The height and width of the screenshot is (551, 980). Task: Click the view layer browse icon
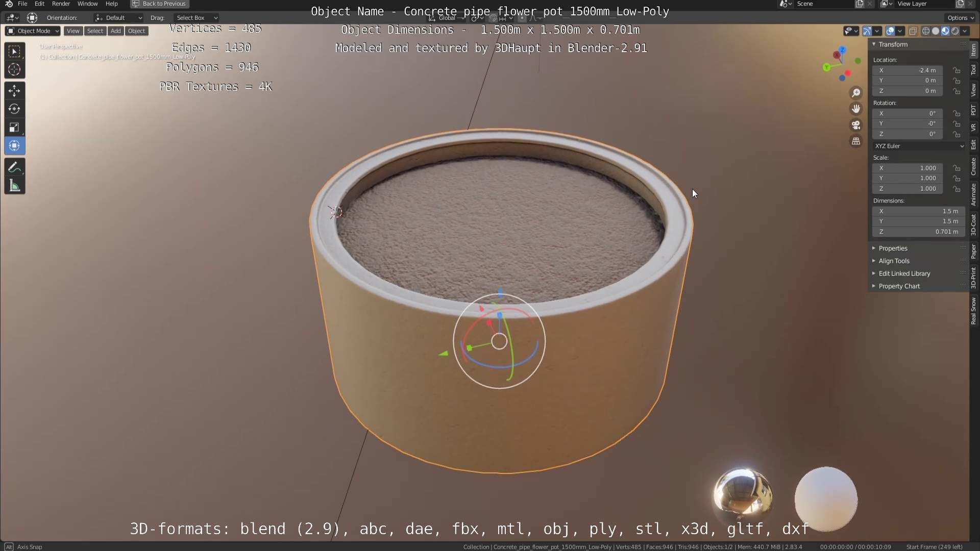pyautogui.click(x=886, y=4)
